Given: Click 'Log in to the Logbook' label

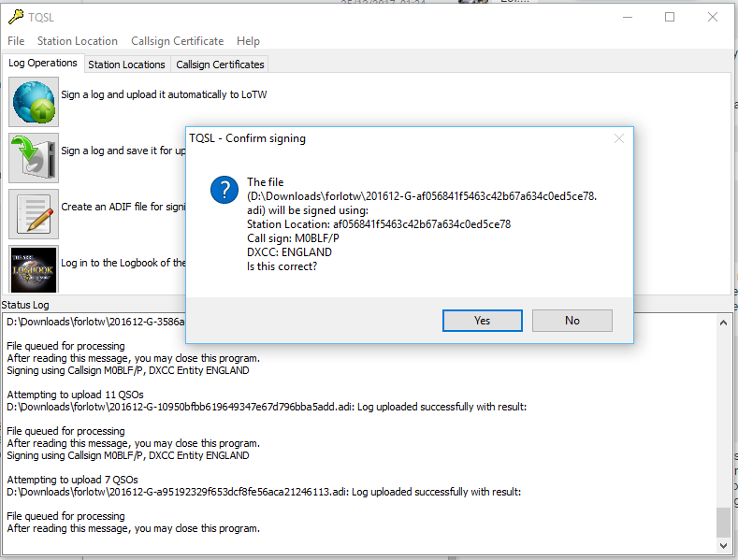Looking at the screenshot, I should pos(123,263).
